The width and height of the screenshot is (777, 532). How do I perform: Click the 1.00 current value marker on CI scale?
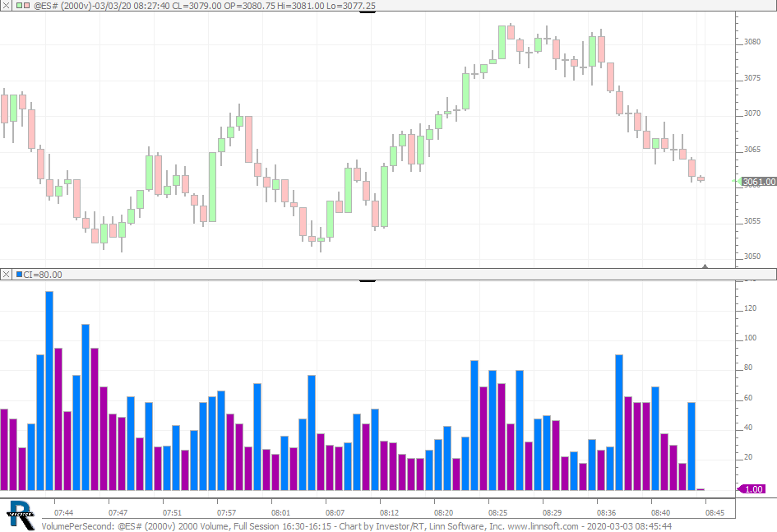[753, 489]
